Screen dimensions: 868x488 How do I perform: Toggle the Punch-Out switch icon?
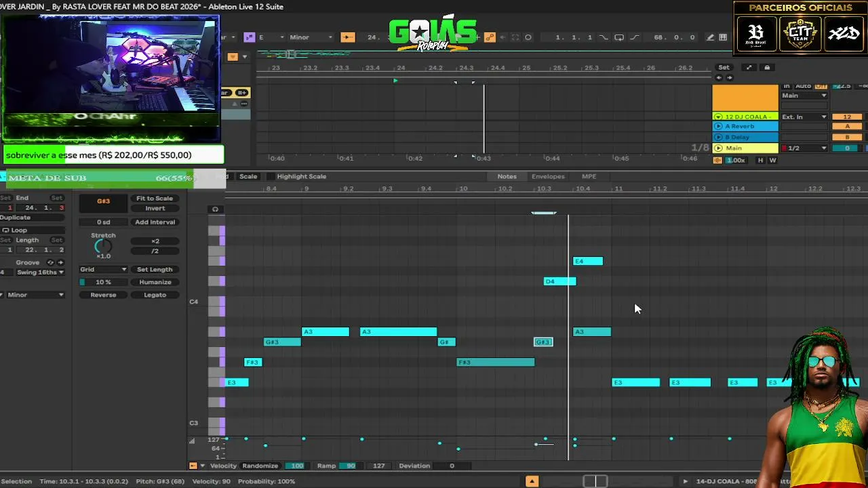[x=635, y=37]
